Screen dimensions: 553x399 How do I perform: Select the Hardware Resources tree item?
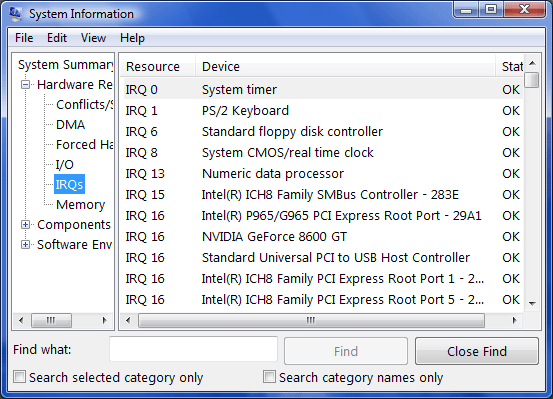point(75,85)
